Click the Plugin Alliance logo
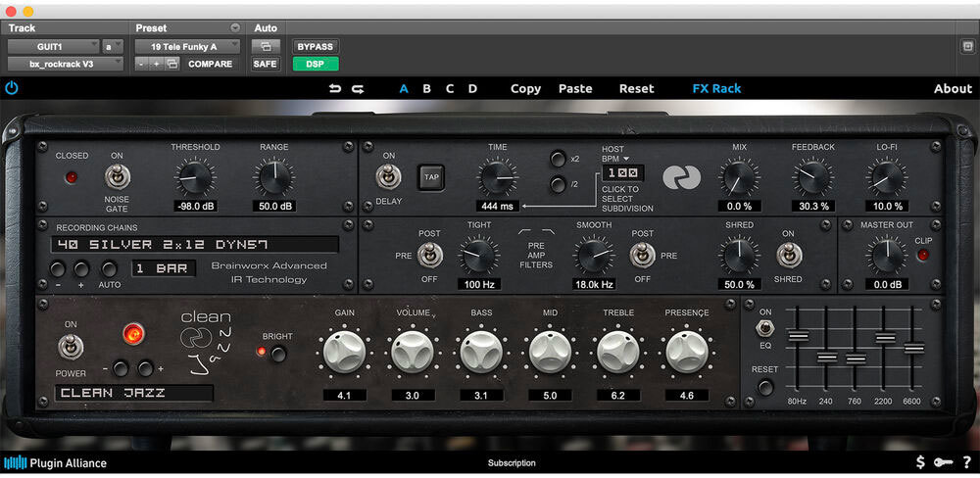The image size is (980, 478). click(55, 462)
